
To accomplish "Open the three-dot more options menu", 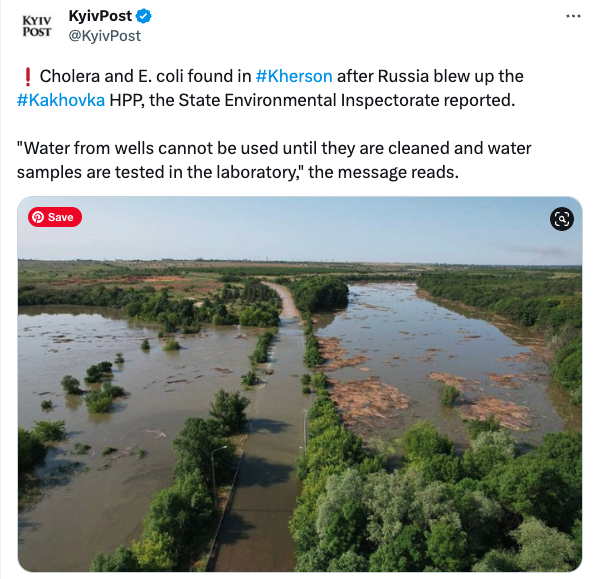I will 573,16.
